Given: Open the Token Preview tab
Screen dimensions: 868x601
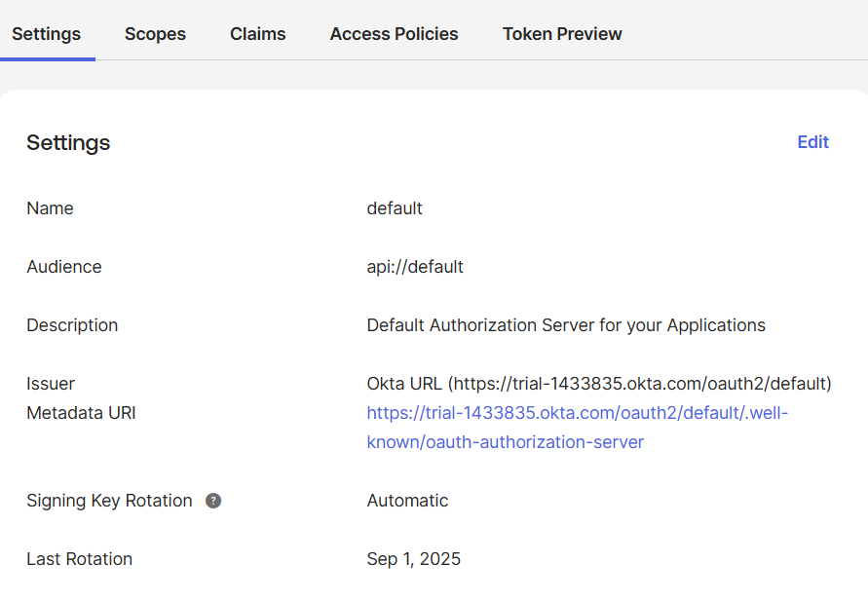Looking at the screenshot, I should (x=562, y=33).
